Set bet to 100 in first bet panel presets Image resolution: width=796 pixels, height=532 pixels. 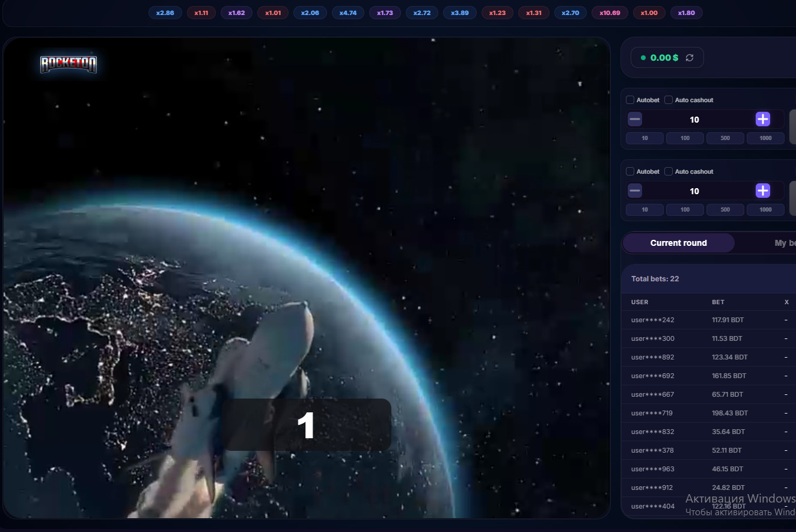(685, 138)
